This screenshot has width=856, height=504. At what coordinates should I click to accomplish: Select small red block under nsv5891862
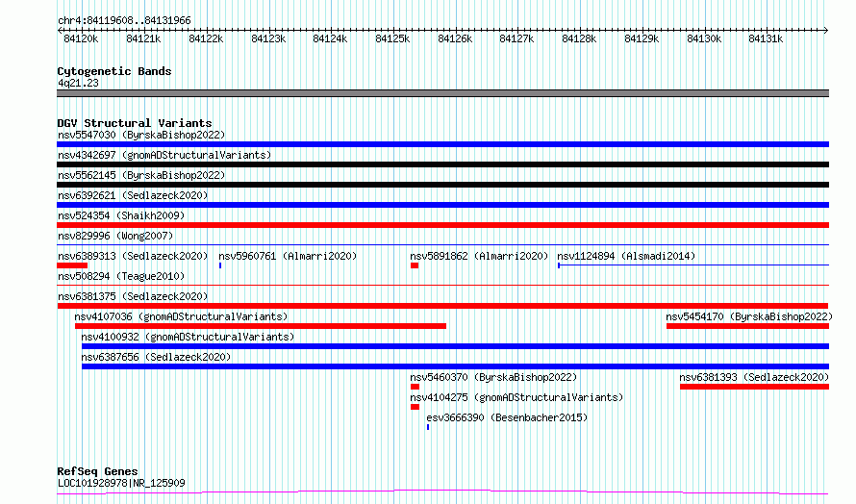(415, 265)
